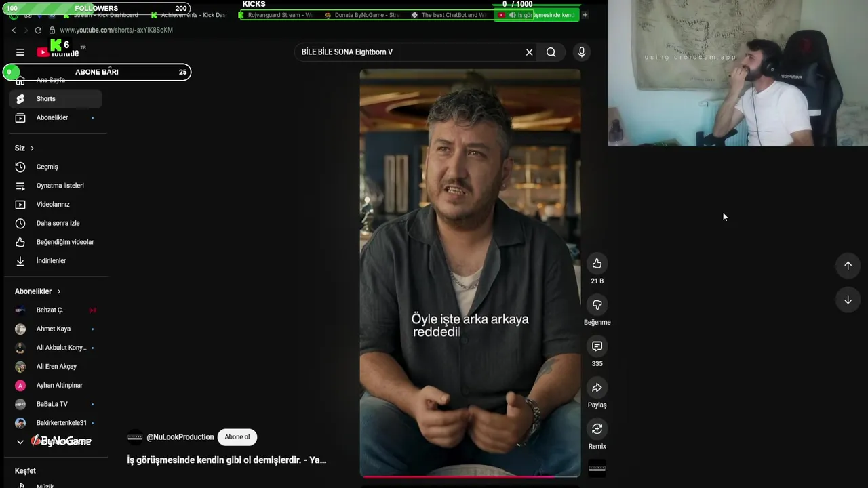
Task: Click the Daha sonra izle clock icon
Action: (x=20, y=223)
